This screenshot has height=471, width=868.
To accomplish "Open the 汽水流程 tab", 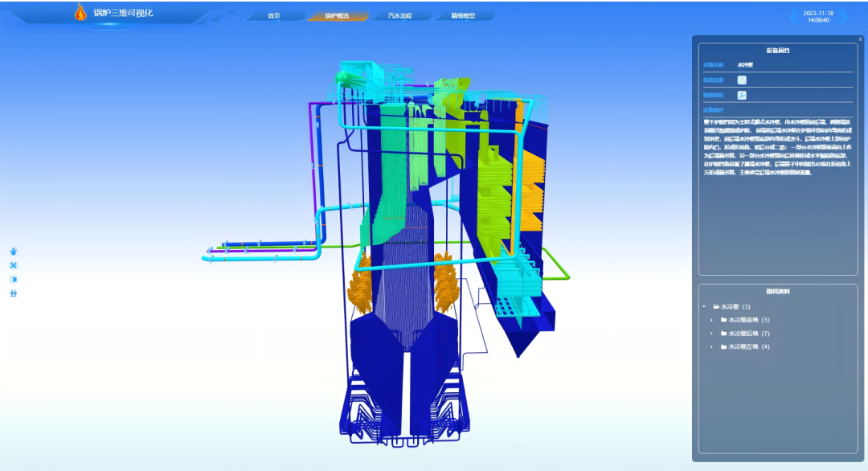I will [x=399, y=16].
